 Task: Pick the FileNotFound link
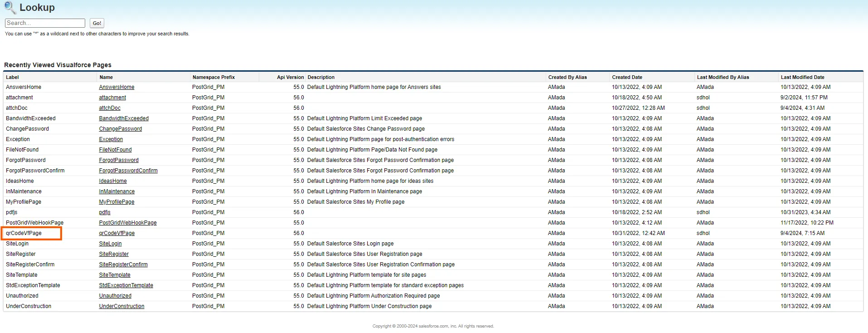click(x=115, y=150)
